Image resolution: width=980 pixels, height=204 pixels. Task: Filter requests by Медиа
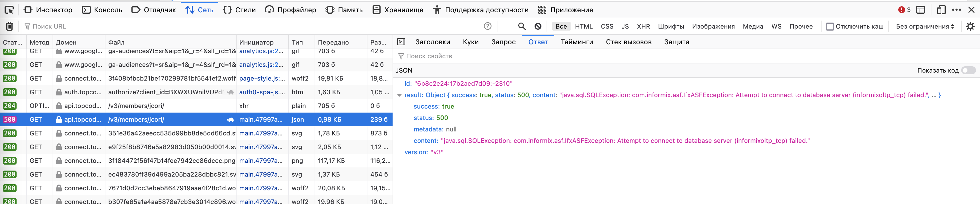(x=753, y=26)
